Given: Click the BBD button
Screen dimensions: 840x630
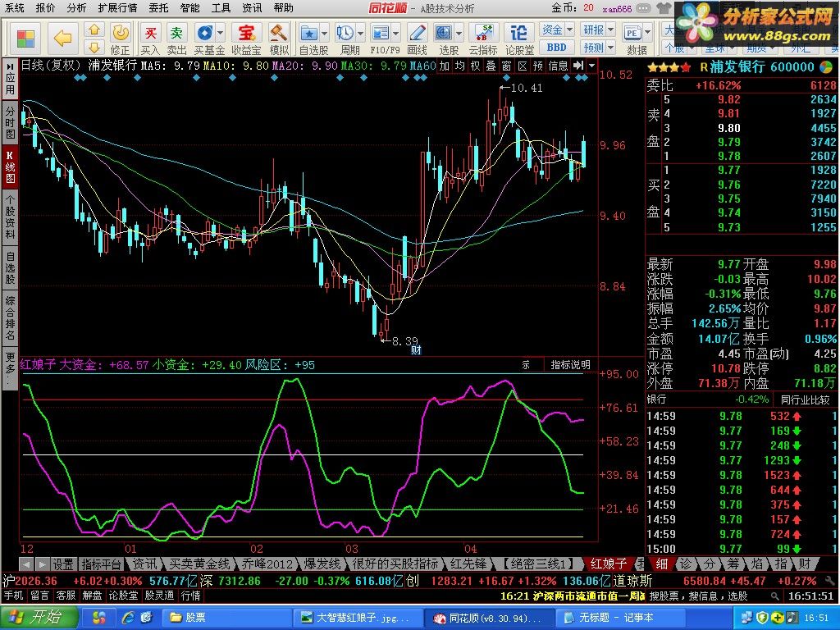Looking at the screenshot, I should [557, 48].
